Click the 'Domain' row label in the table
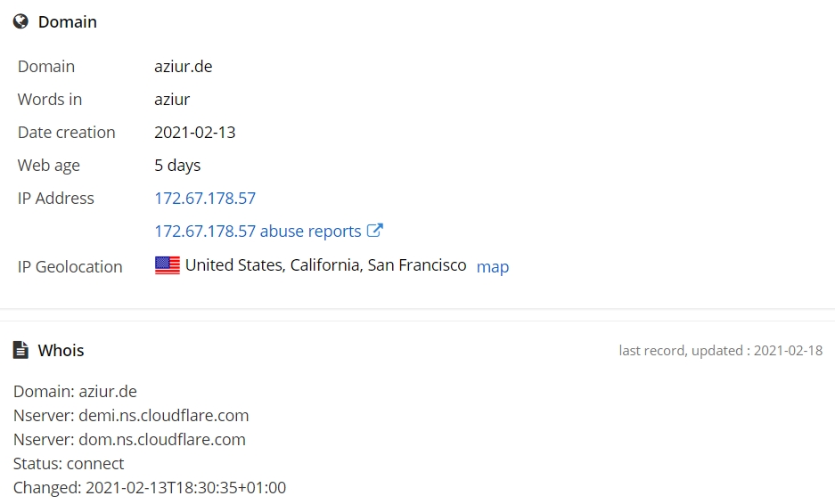 coord(46,67)
